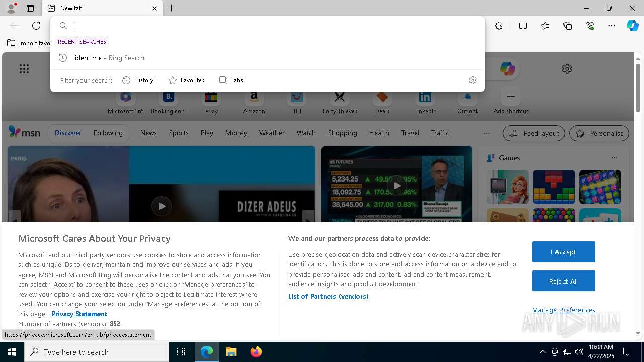
Task: Open the Personalise feed button
Action: click(x=599, y=133)
